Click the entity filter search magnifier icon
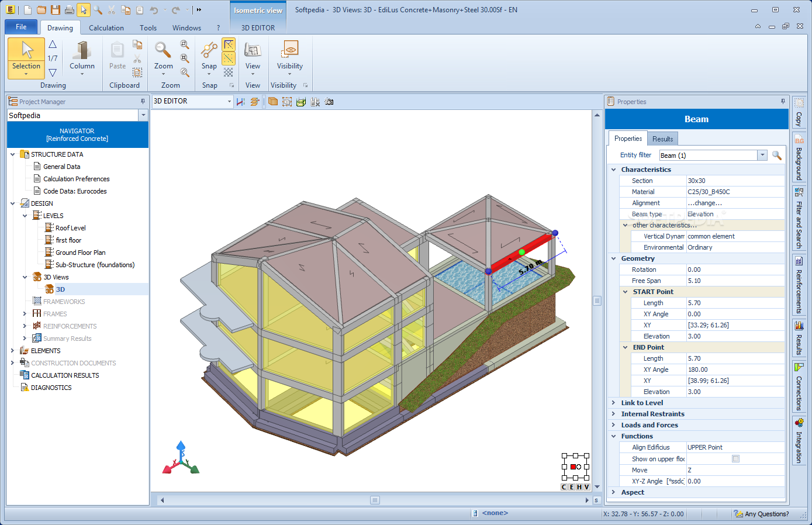This screenshot has width=812, height=525. (x=777, y=155)
